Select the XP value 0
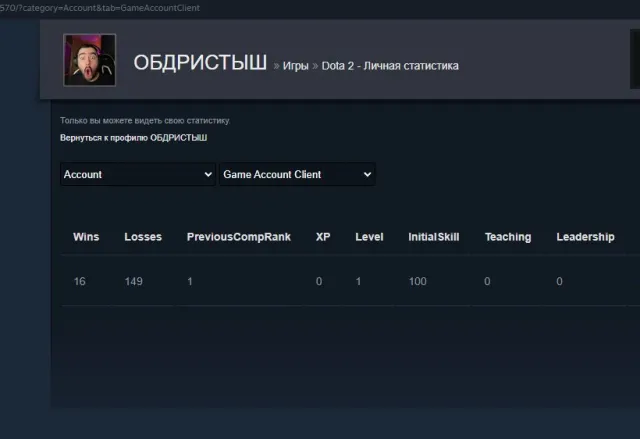The image size is (640, 439). click(x=319, y=282)
